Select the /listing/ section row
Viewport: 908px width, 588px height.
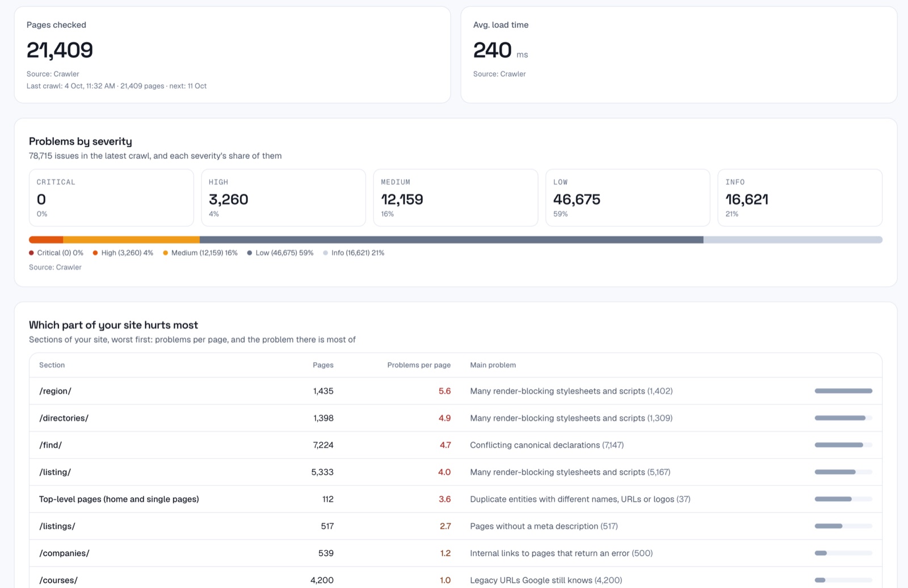pos(456,472)
